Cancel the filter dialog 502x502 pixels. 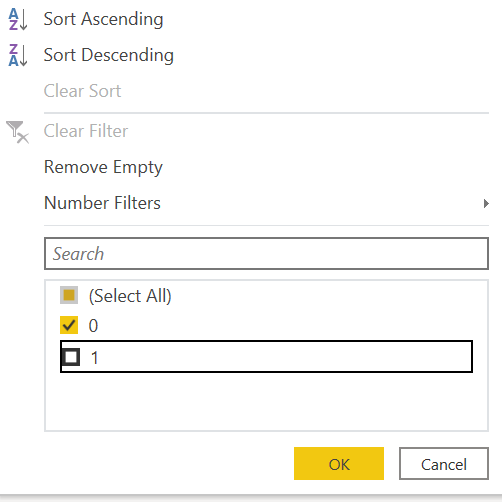click(444, 464)
